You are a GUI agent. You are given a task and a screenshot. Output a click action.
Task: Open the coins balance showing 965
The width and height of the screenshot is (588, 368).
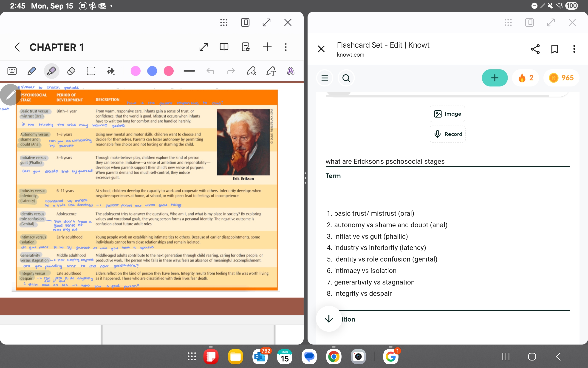(x=561, y=78)
